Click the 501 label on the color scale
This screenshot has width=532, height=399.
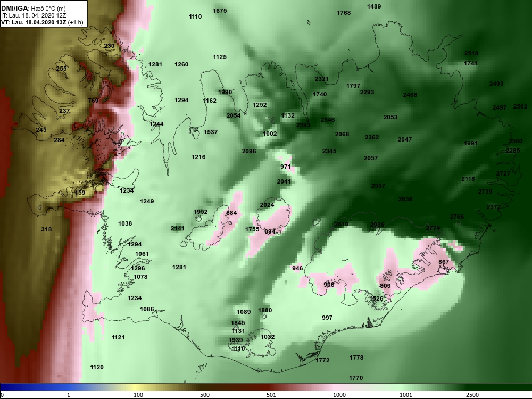click(x=271, y=395)
